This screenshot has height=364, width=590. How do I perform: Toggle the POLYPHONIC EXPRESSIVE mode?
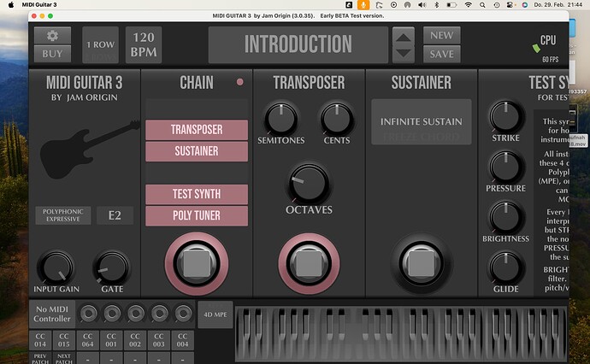[x=62, y=215]
